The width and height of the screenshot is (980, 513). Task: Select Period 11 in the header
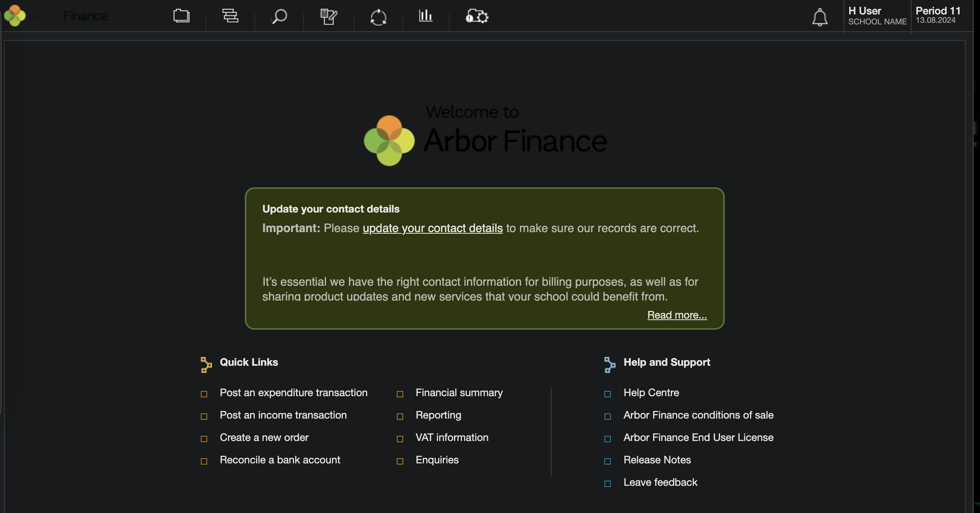[938, 15]
